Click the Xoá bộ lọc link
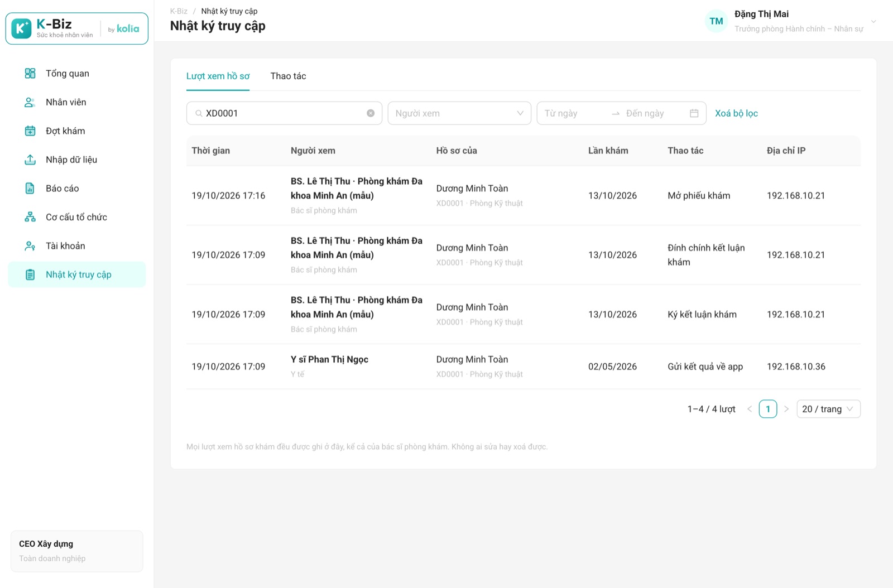This screenshot has height=588, width=893. 736,113
